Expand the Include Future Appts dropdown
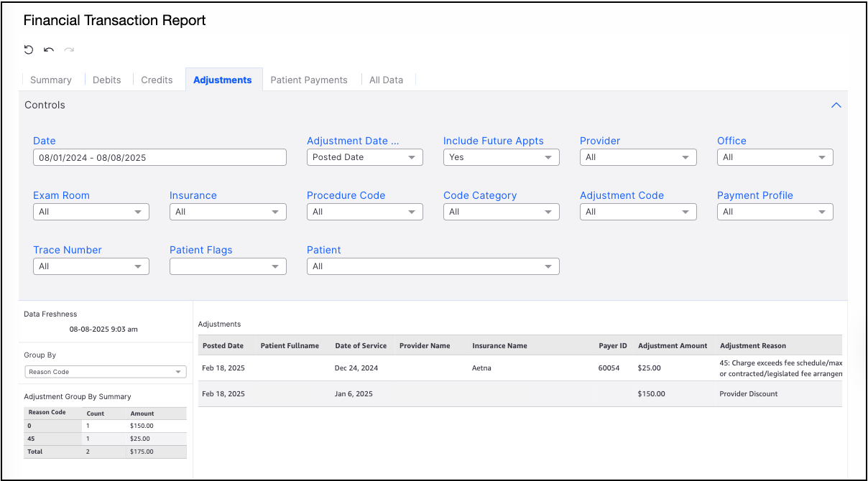868x481 pixels. [501, 157]
